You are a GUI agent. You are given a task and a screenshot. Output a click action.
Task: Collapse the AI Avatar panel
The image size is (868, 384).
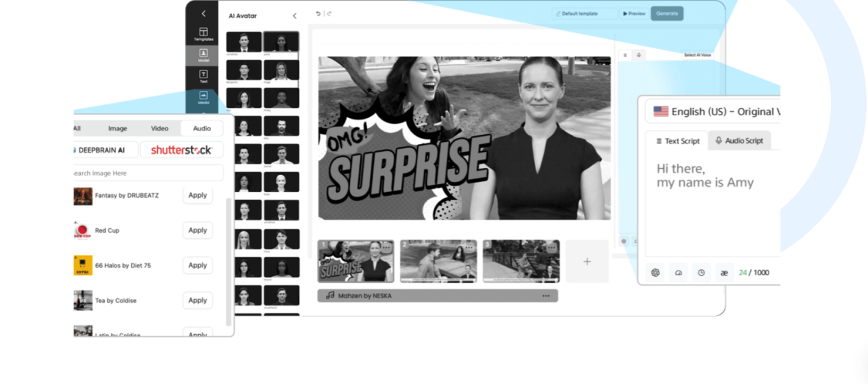tap(295, 16)
